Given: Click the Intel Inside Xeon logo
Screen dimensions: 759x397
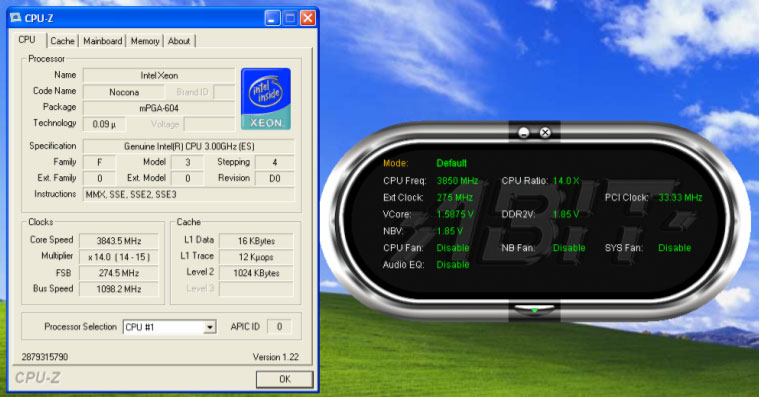Looking at the screenshot, I should coord(266,99).
